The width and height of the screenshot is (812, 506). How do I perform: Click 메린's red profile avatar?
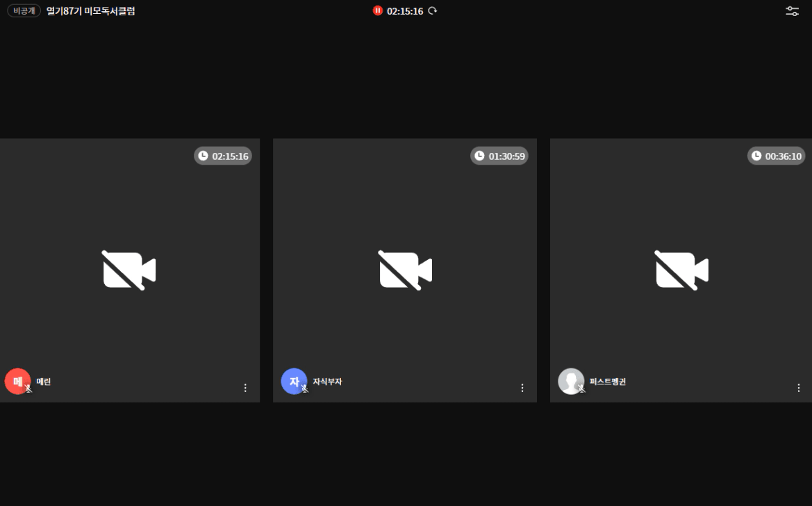point(17,381)
